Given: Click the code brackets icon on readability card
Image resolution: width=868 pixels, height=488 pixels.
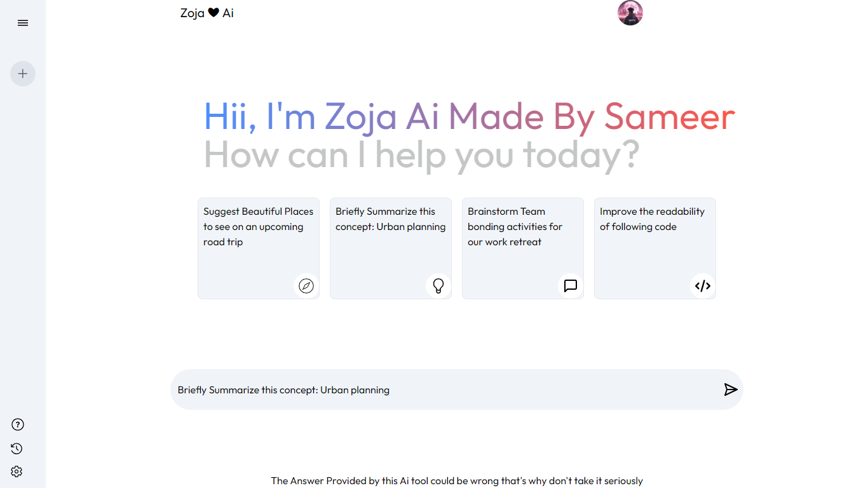Looking at the screenshot, I should [x=703, y=286].
